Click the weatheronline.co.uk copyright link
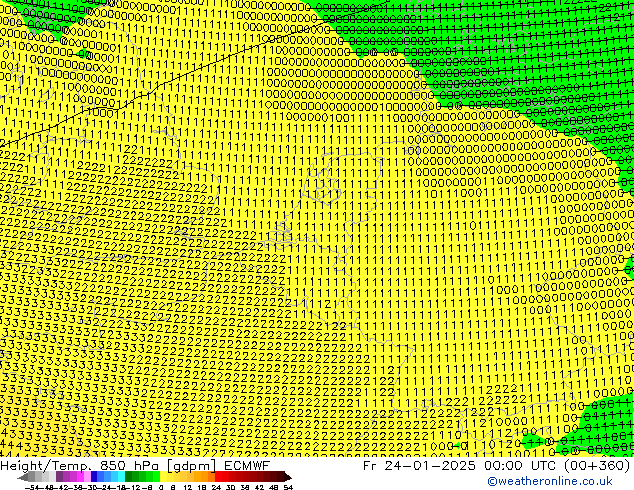Viewport: 634px width, 490px height. [550, 481]
